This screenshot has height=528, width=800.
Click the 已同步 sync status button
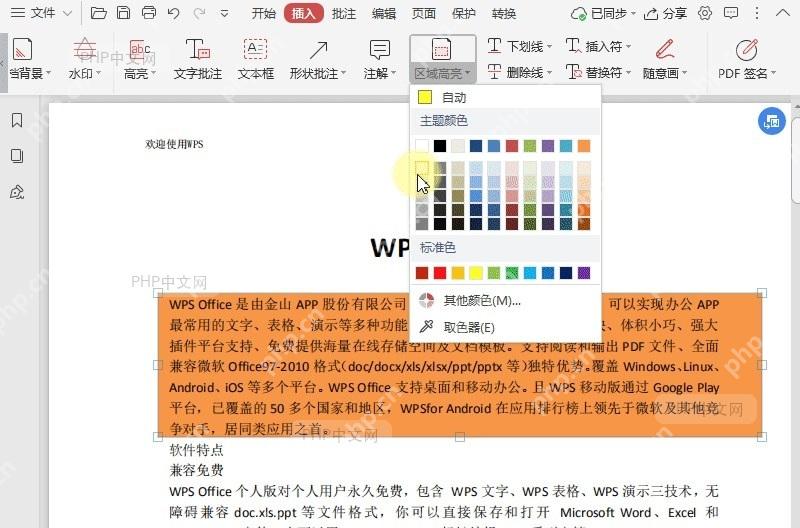[603, 14]
